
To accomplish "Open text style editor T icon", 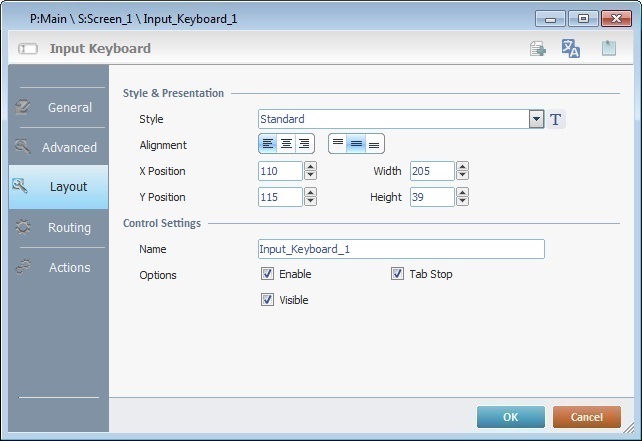I will [557, 120].
